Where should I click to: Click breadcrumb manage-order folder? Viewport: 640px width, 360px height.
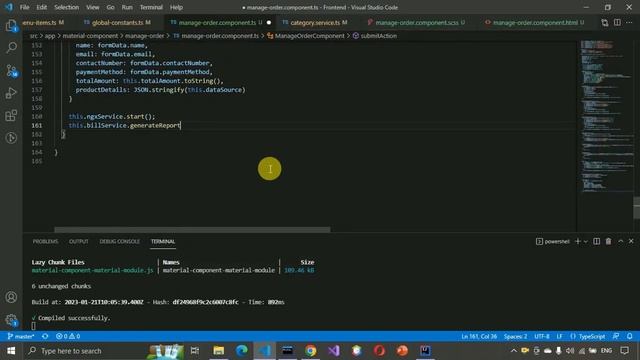tap(144, 36)
